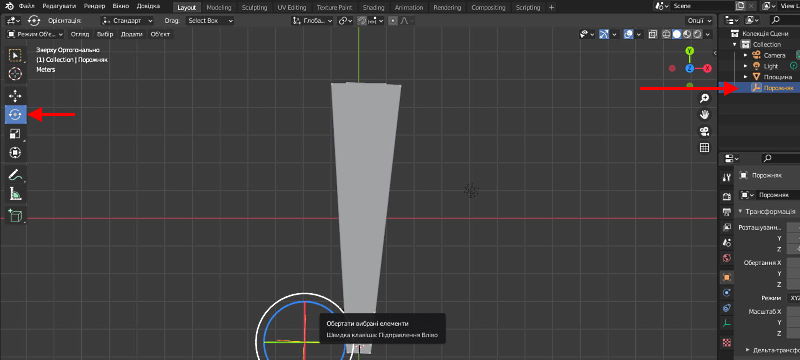Click the pan hand viewport icon

[x=704, y=115]
